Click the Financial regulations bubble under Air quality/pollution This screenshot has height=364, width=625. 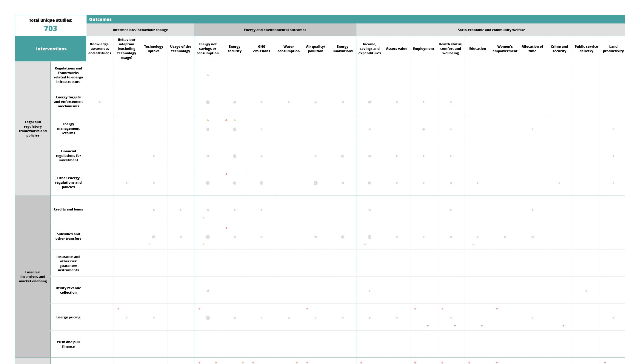point(315,156)
